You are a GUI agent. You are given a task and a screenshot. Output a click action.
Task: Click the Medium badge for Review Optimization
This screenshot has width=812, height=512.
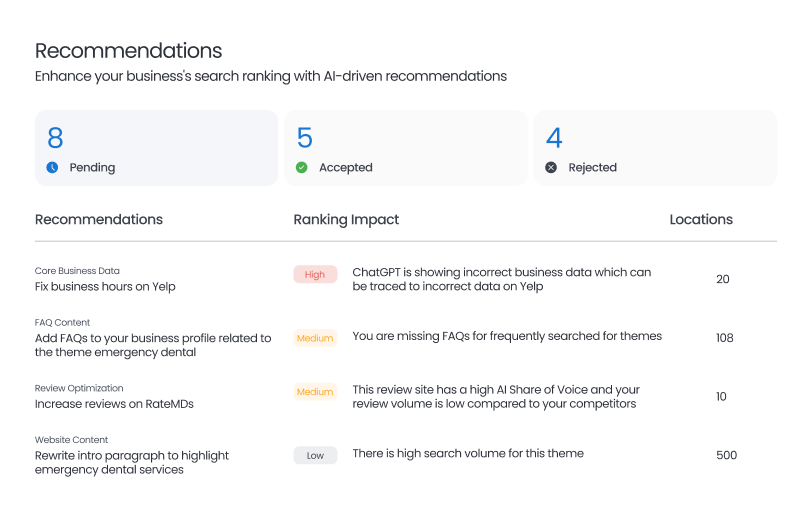(315, 392)
